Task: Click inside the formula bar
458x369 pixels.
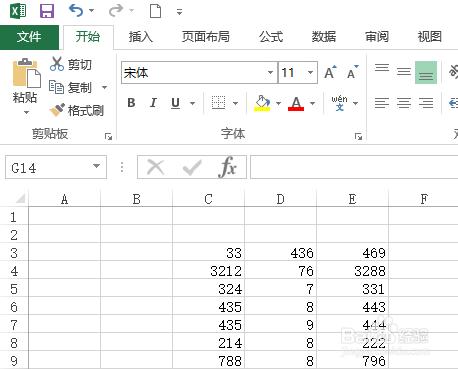Action: (x=354, y=167)
